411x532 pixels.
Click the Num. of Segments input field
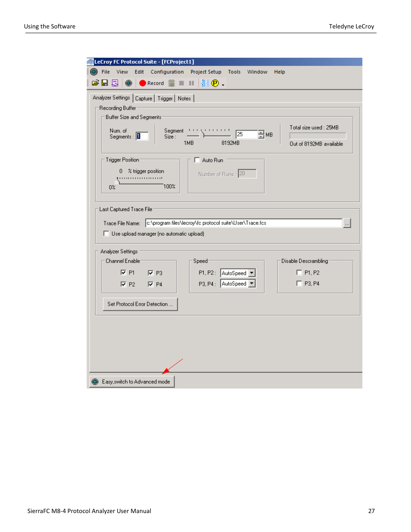click(142, 136)
